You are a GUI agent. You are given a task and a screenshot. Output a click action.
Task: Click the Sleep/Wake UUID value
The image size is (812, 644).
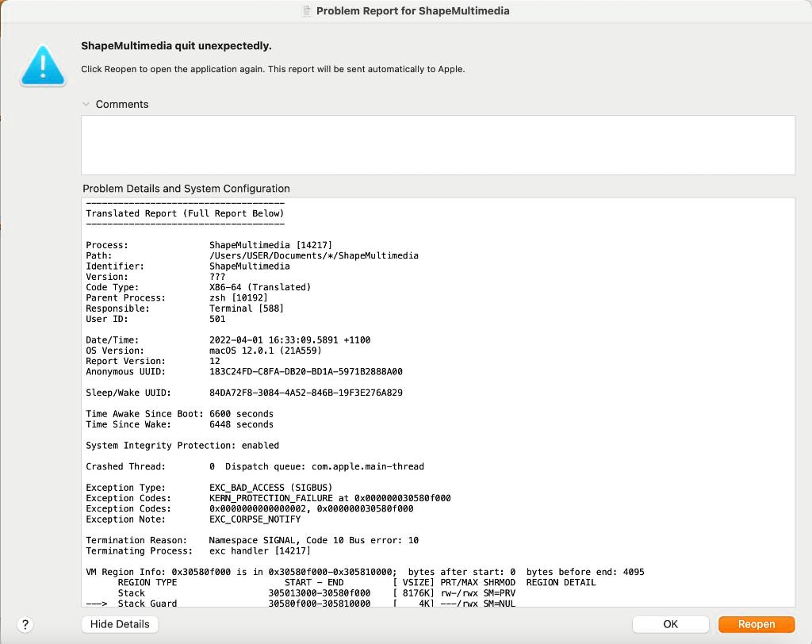[308, 393]
